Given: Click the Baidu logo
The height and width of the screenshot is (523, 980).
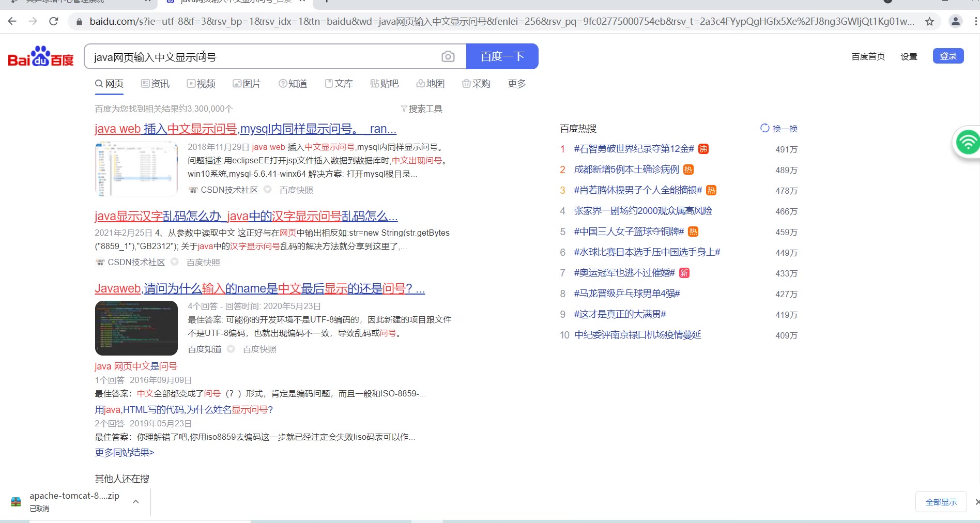Looking at the screenshot, I should 41,57.
